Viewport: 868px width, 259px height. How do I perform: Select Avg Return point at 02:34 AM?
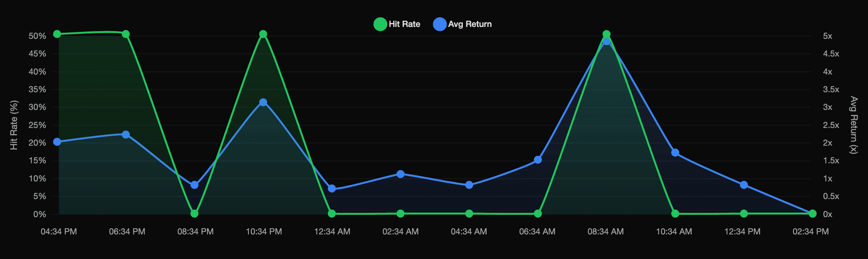click(401, 174)
